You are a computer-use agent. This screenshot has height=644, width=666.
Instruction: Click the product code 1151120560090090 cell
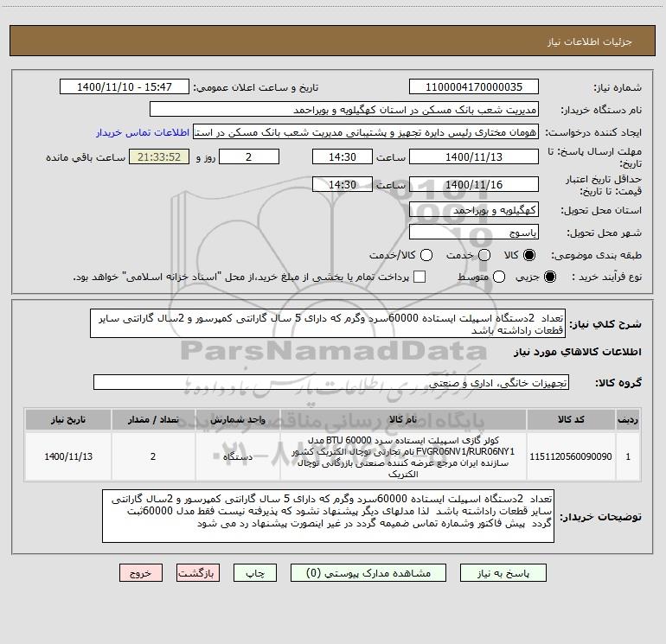pyautogui.click(x=571, y=456)
